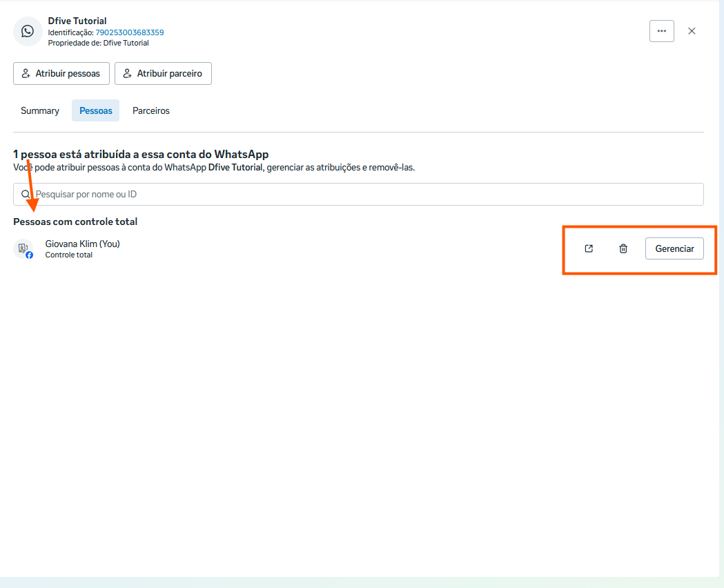Open Giovana Klim in external link icon
724x588 pixels.
pyautogui.click(x=589, y=248)
